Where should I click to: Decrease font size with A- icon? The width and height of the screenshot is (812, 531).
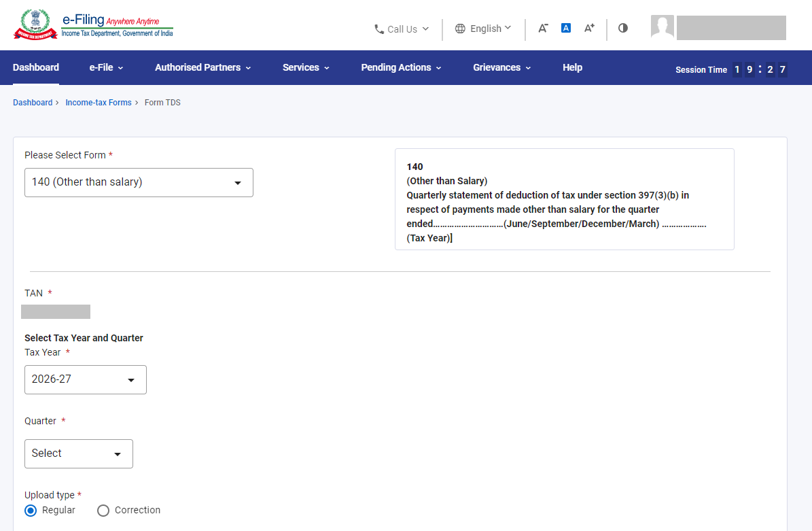click(x=543, y=28)
